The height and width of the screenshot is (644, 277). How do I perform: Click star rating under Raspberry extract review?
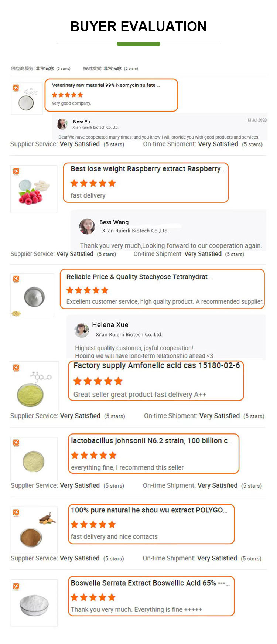point(93,183)
